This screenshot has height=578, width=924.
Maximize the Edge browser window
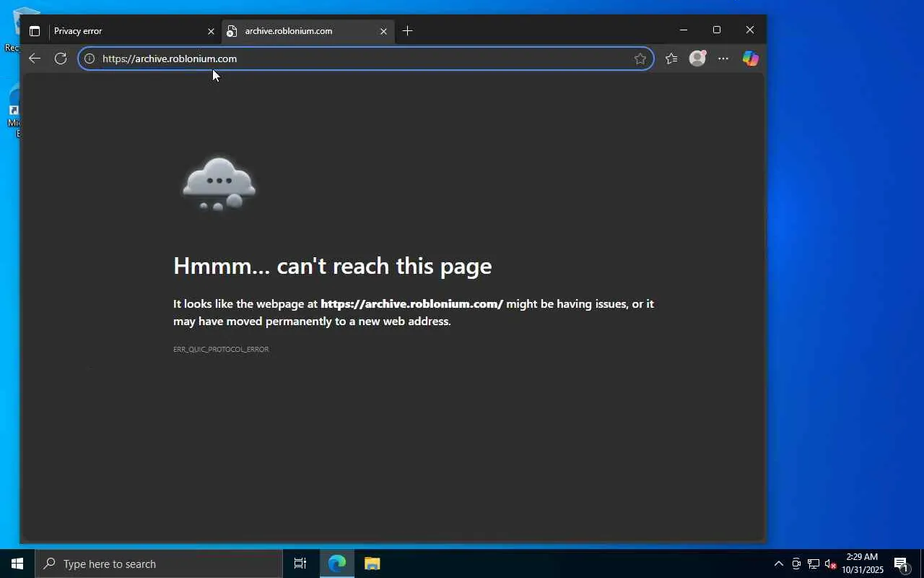point(717,30)
